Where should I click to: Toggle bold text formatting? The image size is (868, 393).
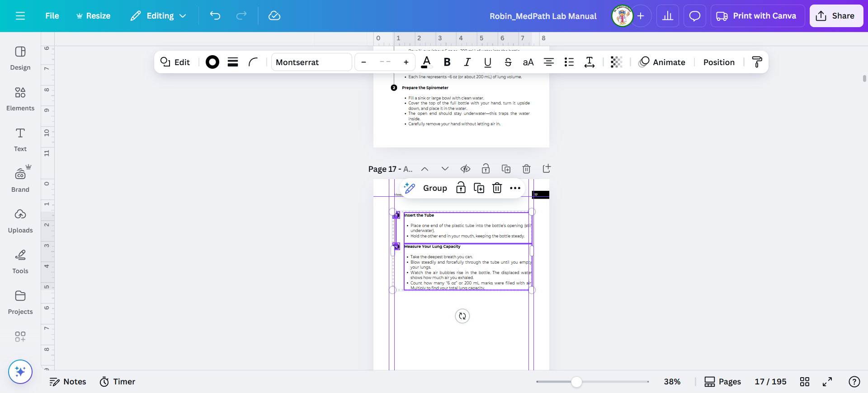pyautogui.click(x=447, y=62)
